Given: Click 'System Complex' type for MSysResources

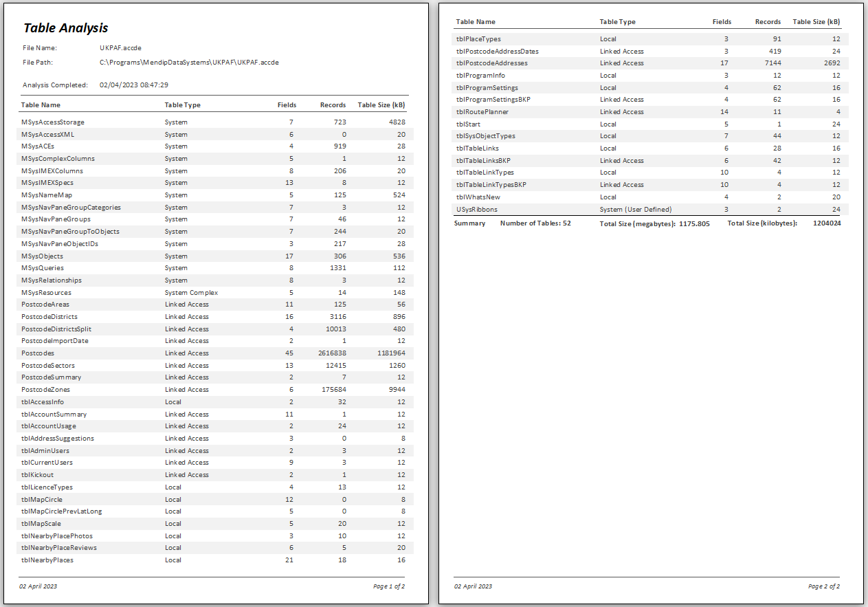Looking at the screenshot, I should [192, 293].
